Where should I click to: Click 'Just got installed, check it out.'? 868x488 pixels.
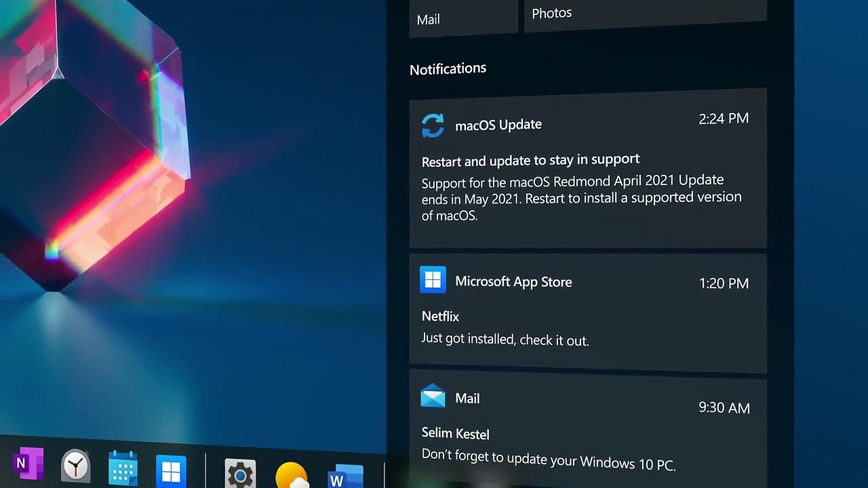pyautogui.click(x=505, y=339)
